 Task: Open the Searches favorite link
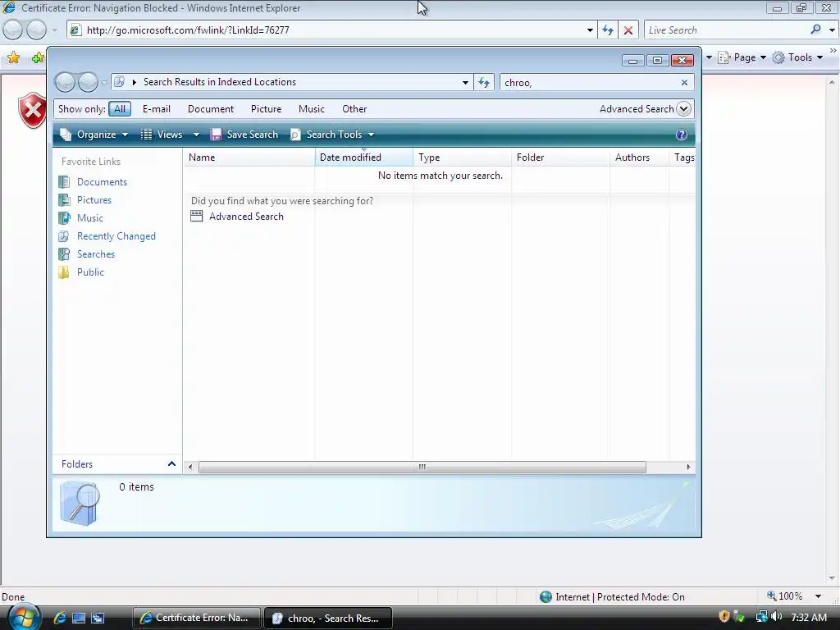96,254
